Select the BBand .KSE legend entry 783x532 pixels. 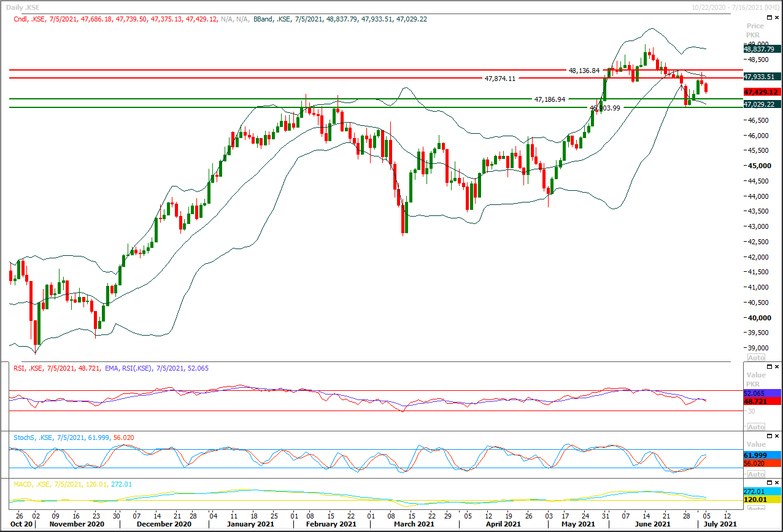click(x=340, y=19)
